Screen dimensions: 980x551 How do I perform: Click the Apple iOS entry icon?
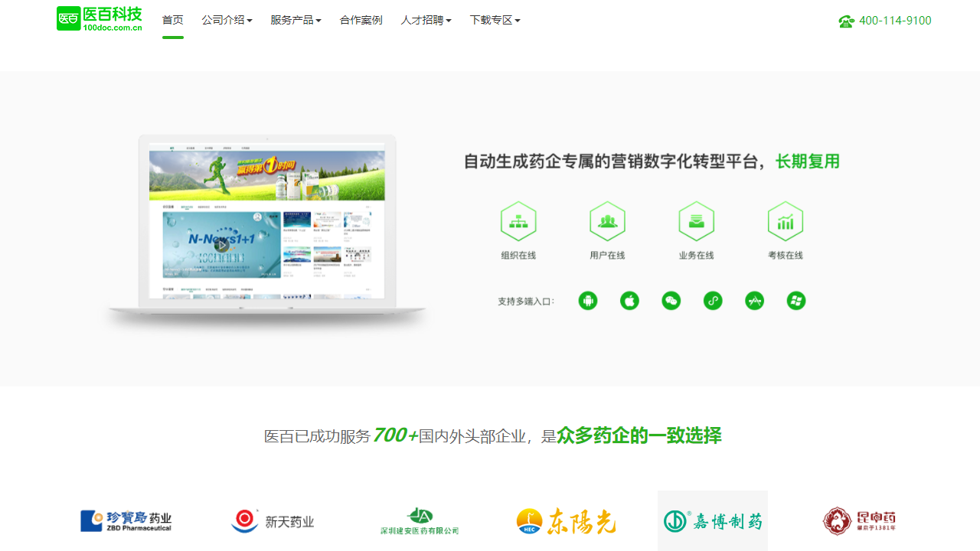(x=629, y=301)
